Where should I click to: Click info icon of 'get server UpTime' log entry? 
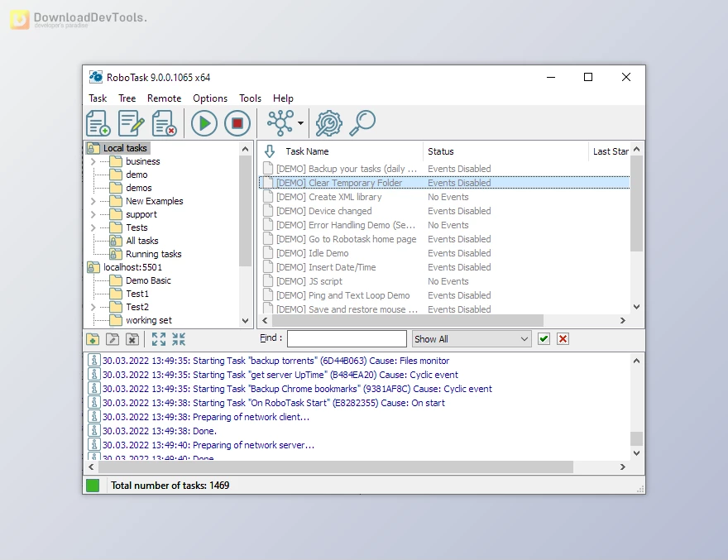click(x=93, y=374)
